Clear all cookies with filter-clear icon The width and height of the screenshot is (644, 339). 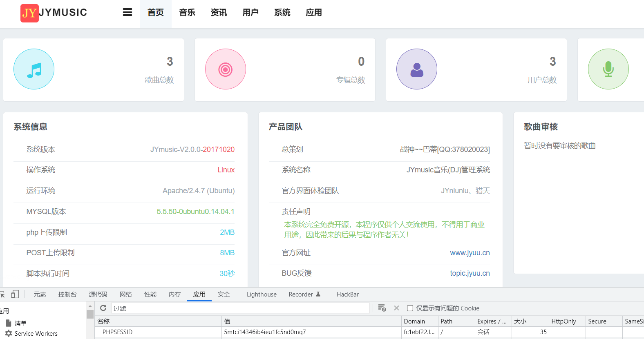click(382, 308)
